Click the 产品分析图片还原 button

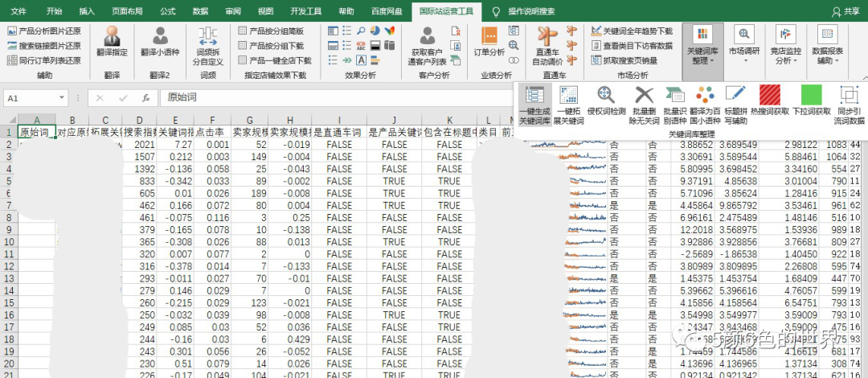tap(44, 31)
